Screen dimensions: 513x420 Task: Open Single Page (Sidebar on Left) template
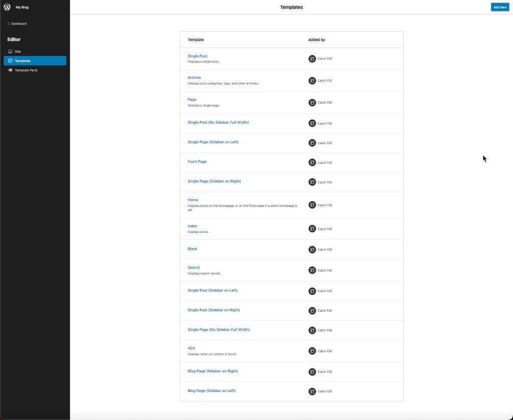[x=213, y=142]
